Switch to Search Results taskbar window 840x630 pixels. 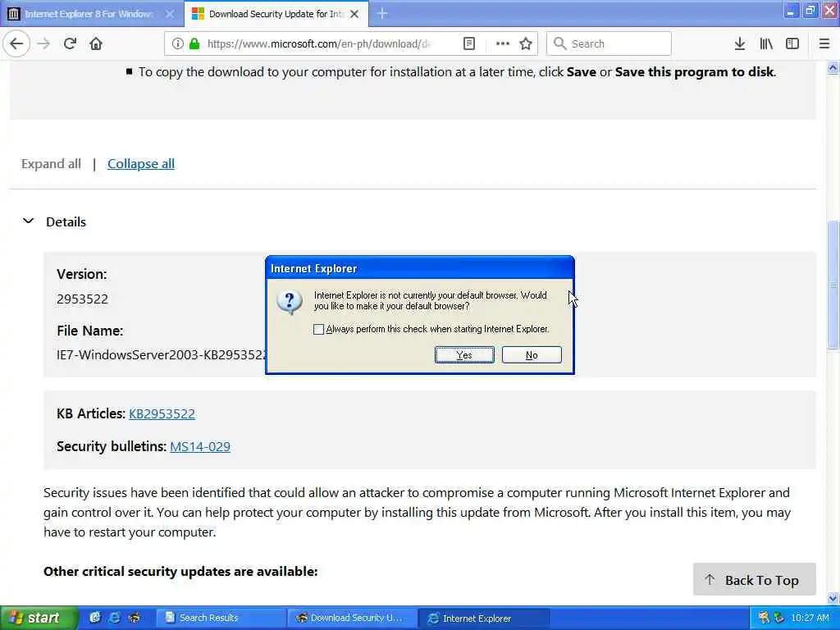[221, 618]
